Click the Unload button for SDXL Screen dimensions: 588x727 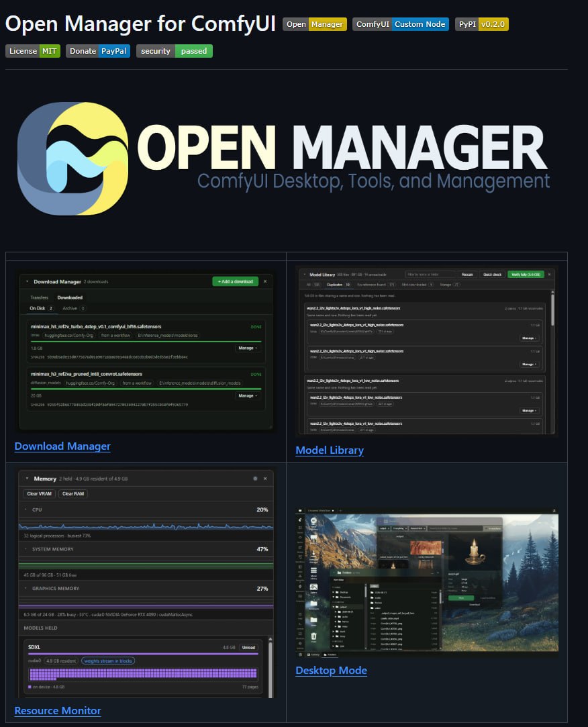pyautogui.click(x=248, y=647)
